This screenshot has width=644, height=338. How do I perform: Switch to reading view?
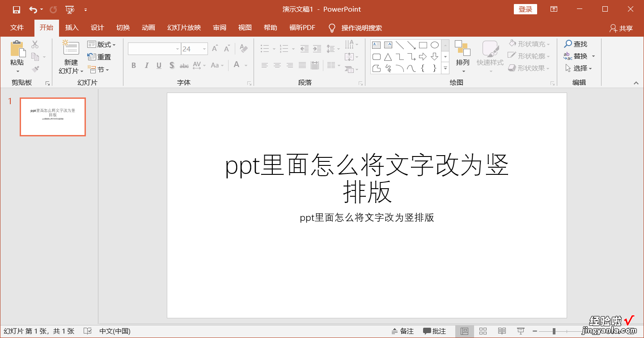point(502,331)
